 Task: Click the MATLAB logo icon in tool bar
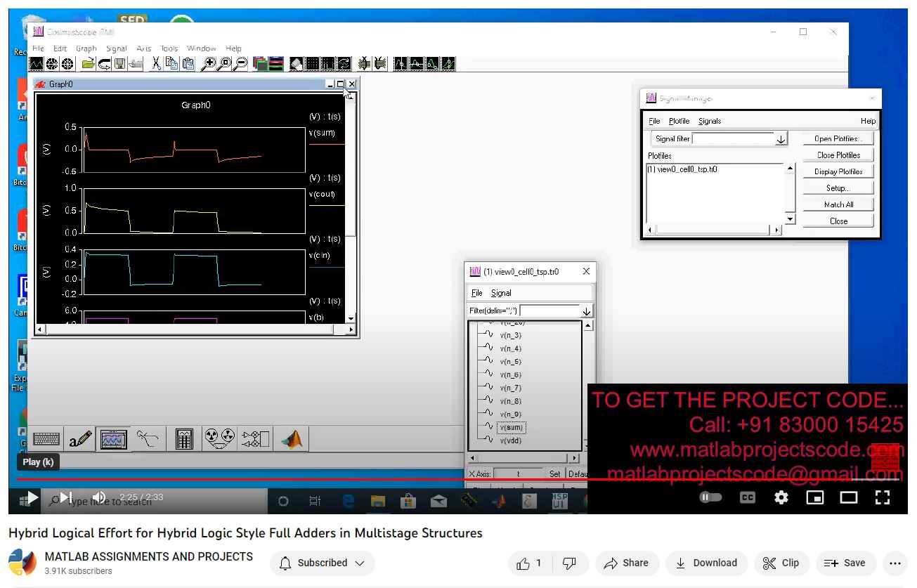point(292,439)
